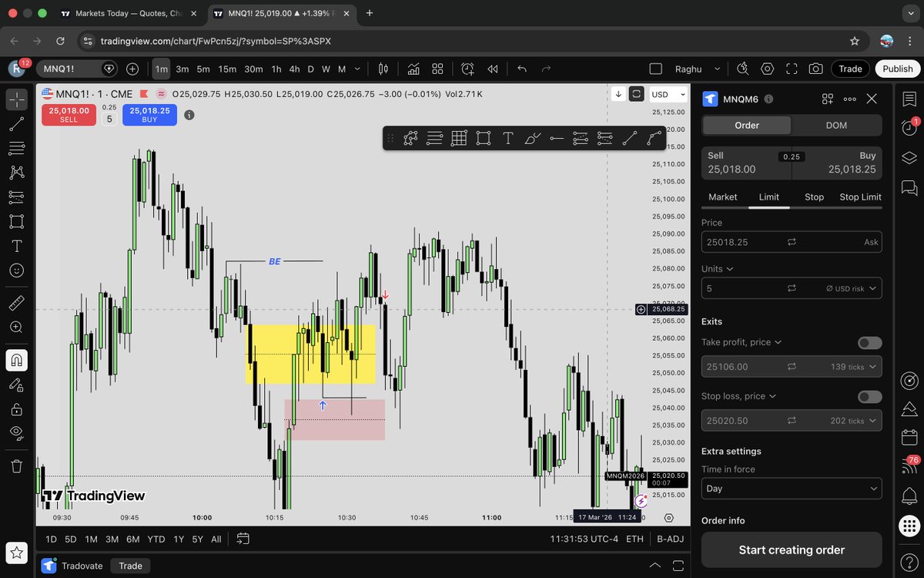Open Indicator templates grid icon
The image size is (924, 578).
tap(437, 69)
